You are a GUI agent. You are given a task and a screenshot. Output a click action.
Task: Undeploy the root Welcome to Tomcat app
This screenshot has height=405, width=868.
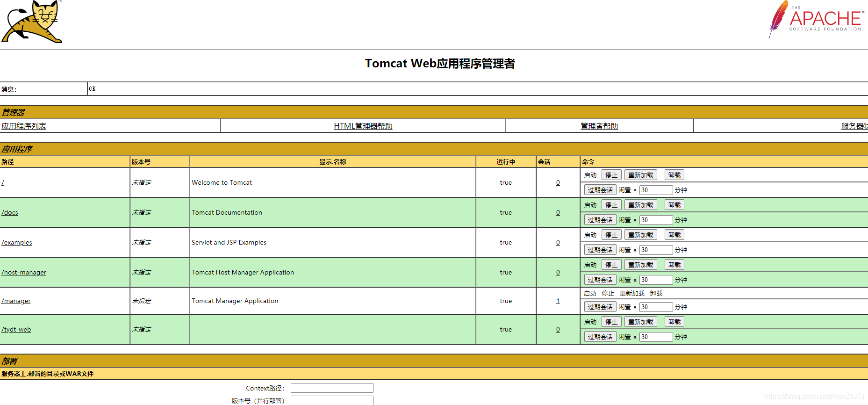[674, 175]
